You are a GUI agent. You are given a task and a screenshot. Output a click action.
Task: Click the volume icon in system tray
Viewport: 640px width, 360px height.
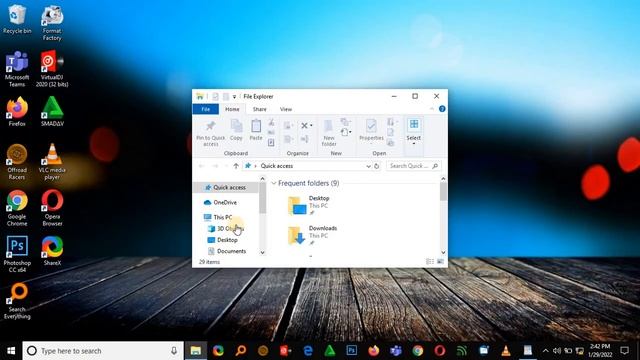557,351
